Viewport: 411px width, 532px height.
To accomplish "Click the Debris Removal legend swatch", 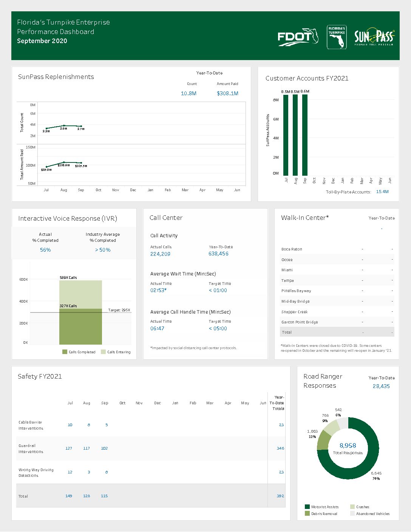I will click(x=307, y=513).
